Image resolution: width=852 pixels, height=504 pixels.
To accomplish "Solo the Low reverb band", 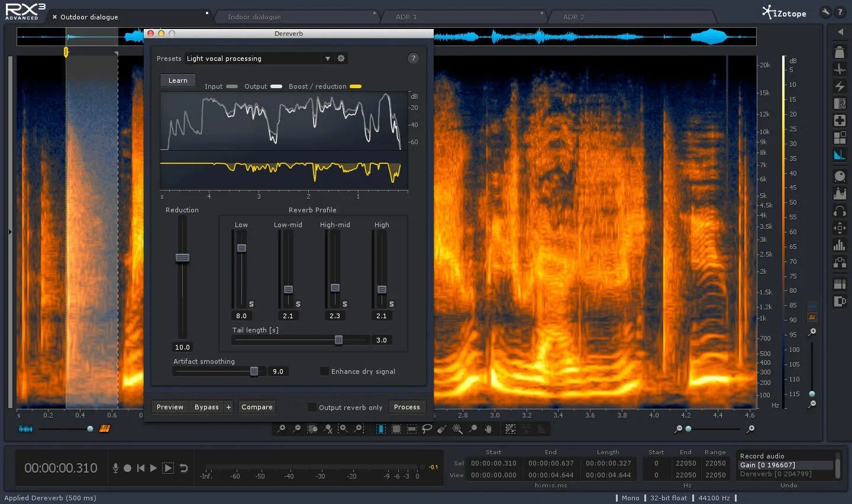I will point(251,304).
